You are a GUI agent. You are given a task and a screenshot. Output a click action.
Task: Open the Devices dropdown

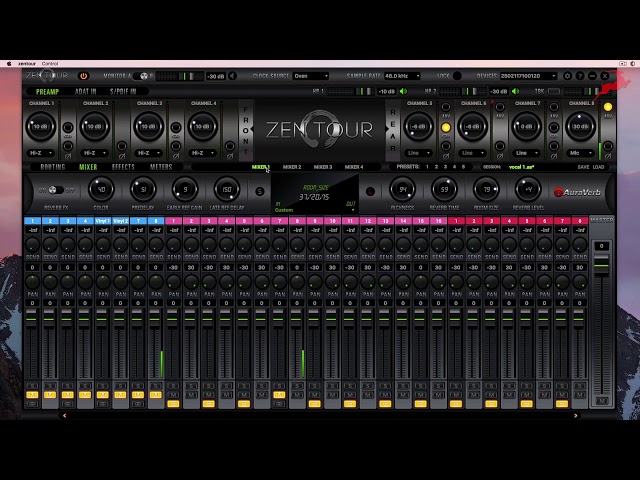point(529,76)
